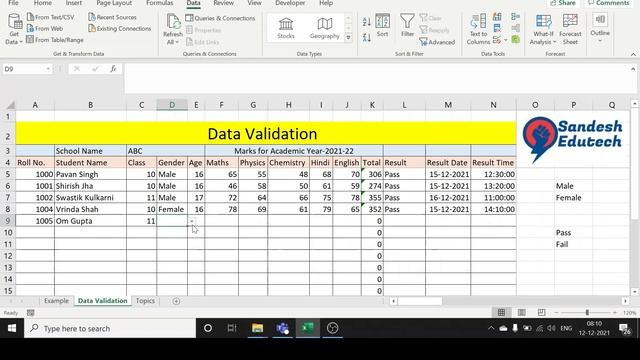Viewport: 640px width, 360px height.
Task: Click the Data Validation title cell
Action: [266, 133]
